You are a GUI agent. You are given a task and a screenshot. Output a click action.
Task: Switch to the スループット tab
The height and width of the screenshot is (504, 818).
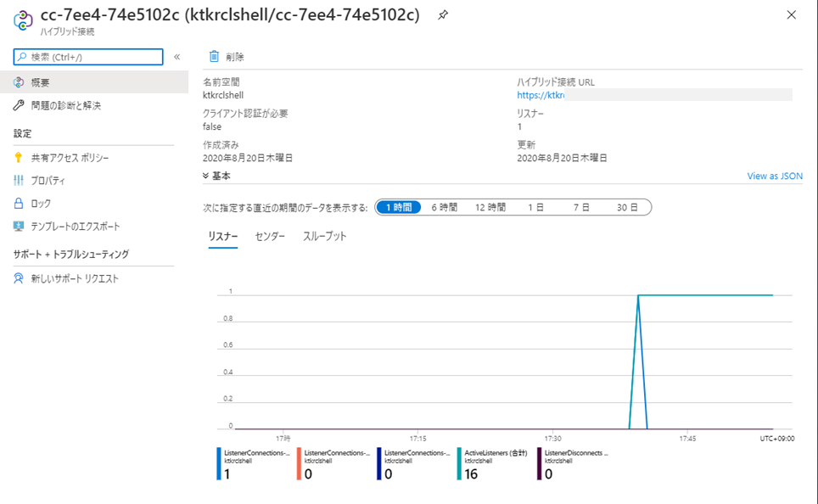click(324, 237)
